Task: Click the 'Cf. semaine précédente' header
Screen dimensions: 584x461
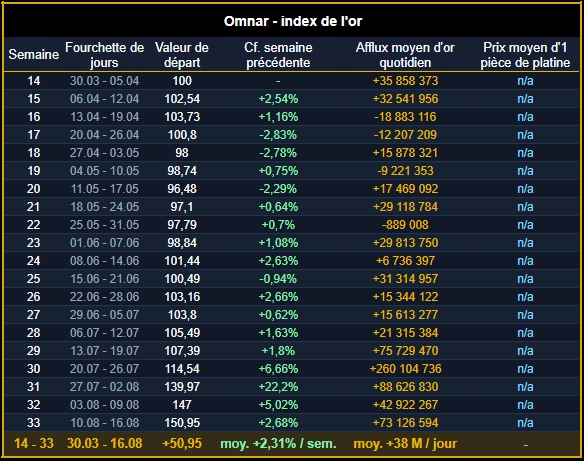Action: point(278,55)
